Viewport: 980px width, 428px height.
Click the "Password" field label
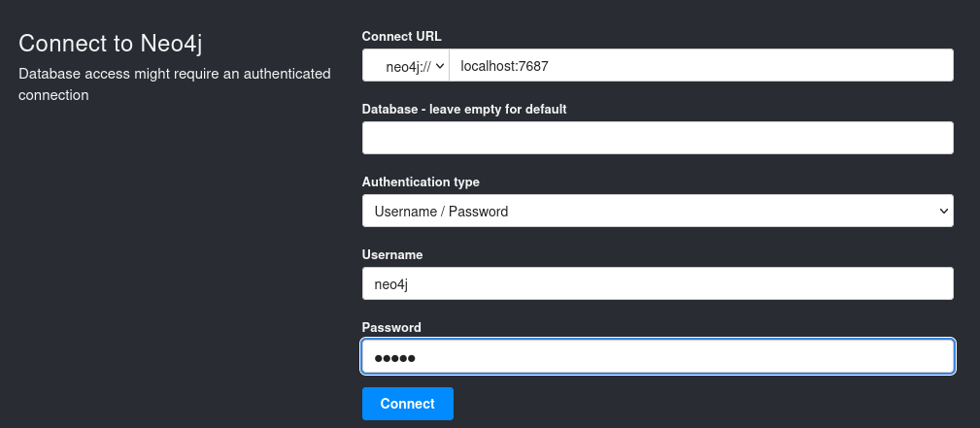(x=391, y=327)
